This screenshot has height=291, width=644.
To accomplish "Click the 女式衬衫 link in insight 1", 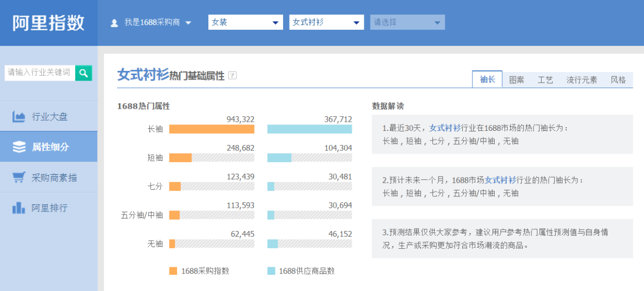I will 445,128.
